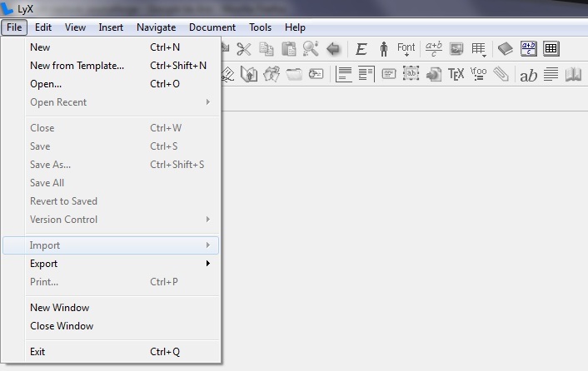Screen dimensions: 588x371
Task: Click the Copy icon in toolbar
Action: [267, 49]
